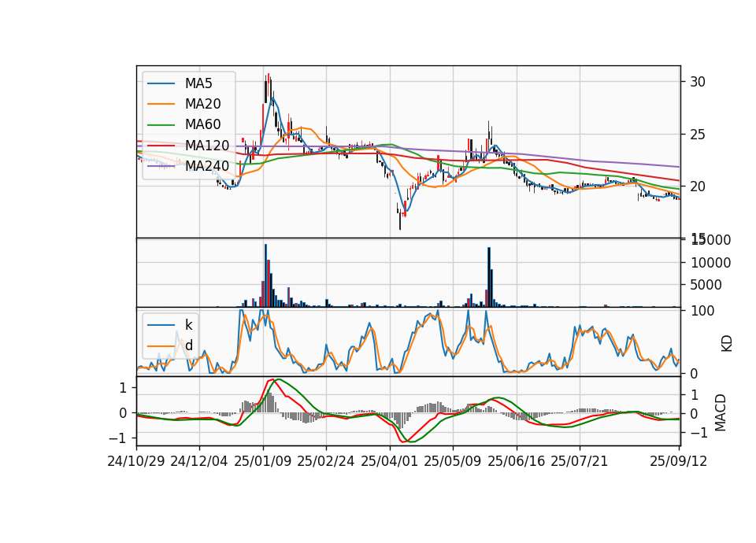Click the date label 25/06/16

tap(517, 461)
